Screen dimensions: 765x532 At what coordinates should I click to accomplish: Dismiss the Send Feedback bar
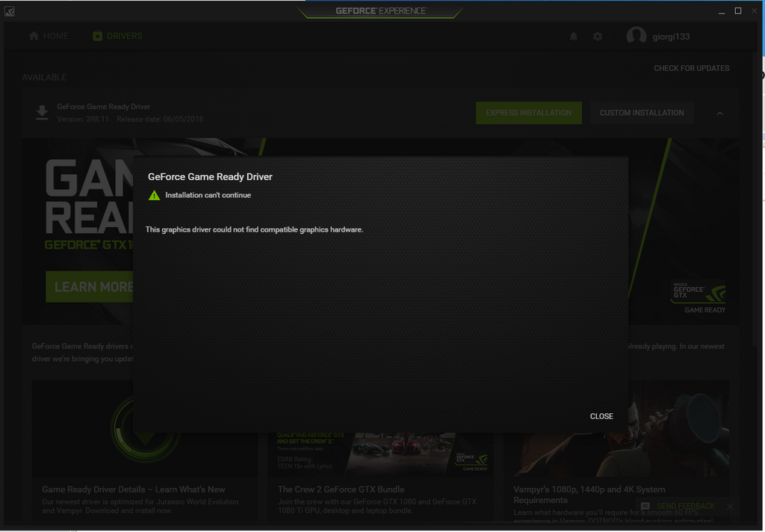click(730, 507)
